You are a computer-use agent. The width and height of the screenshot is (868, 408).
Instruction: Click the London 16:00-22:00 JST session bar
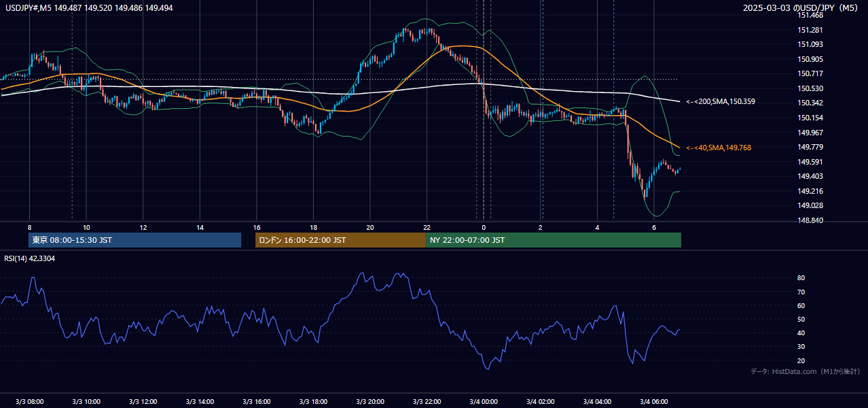point(340,240)
